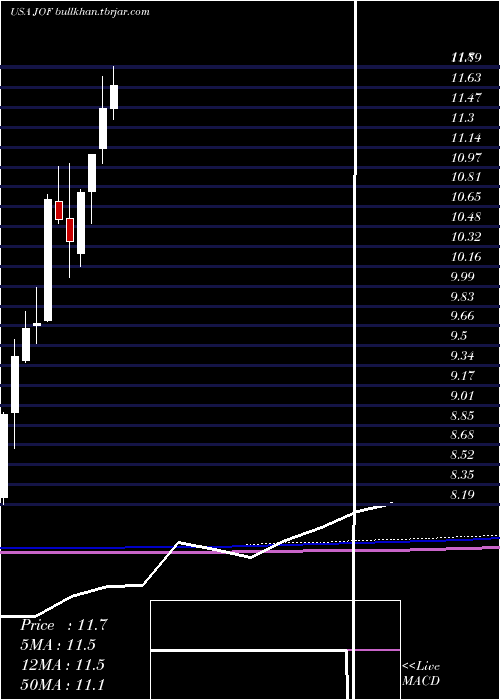This screenshot has height=700, width=500.
Task: Click the 'USA JOF bullkhan.tbrjar.com' chart title
Action: point(79,12)
